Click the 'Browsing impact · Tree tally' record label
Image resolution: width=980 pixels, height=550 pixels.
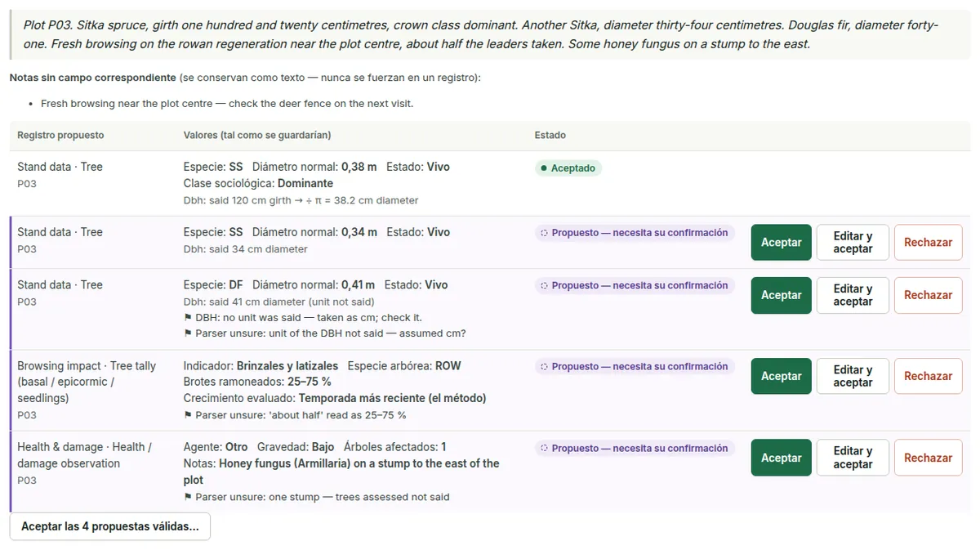point(87,382)
